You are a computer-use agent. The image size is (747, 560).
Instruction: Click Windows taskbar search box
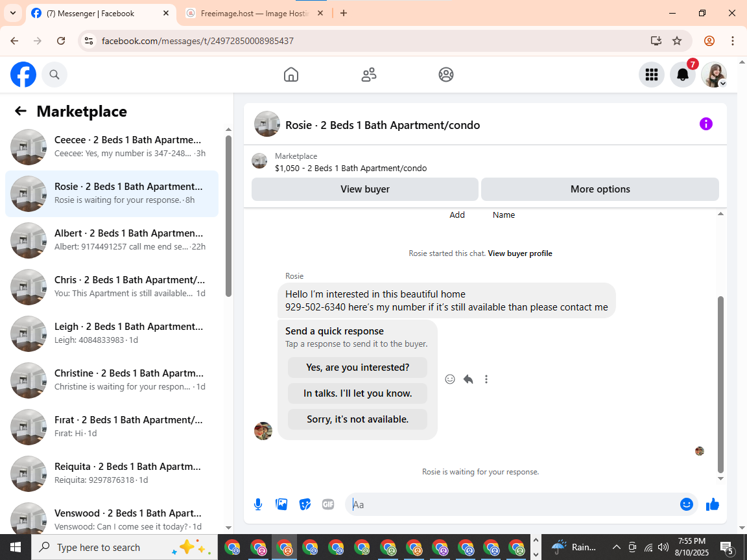(124, 547)
